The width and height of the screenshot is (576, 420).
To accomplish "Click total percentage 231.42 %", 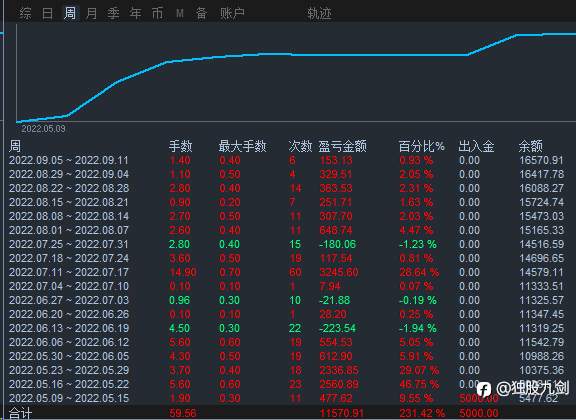I will coord(422,413).
